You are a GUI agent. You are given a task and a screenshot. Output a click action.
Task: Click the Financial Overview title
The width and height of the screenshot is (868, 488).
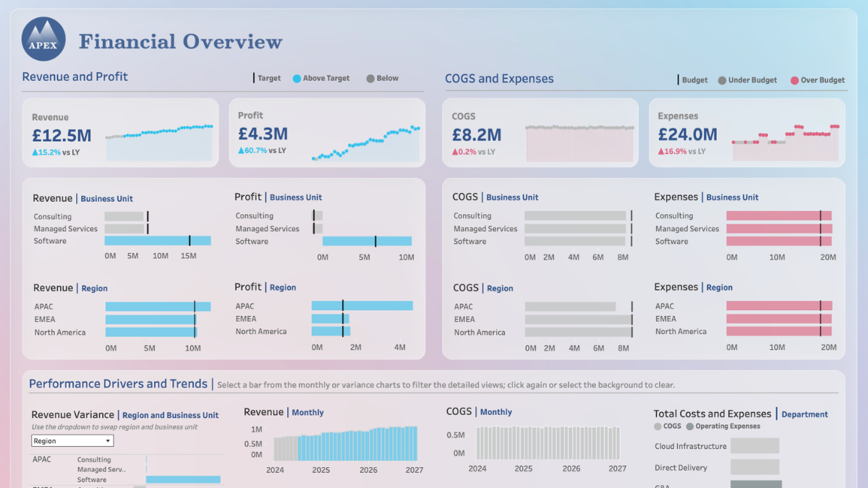[181, 41]
